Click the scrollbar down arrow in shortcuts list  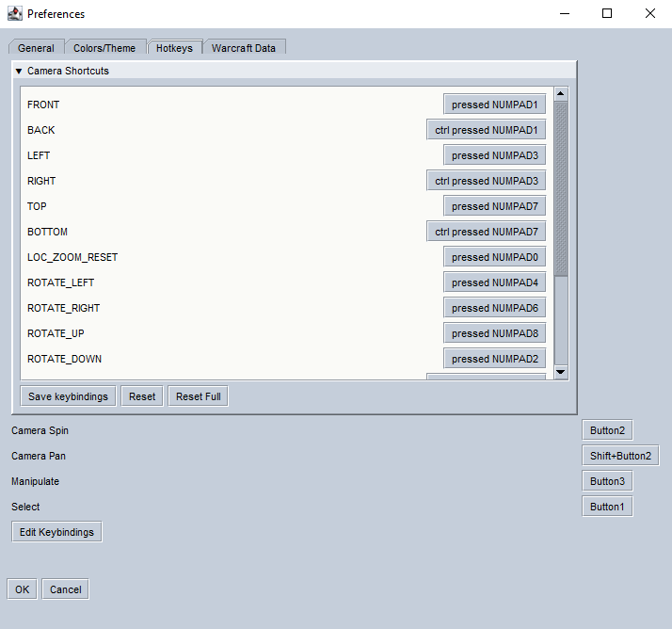pos(561,372)
